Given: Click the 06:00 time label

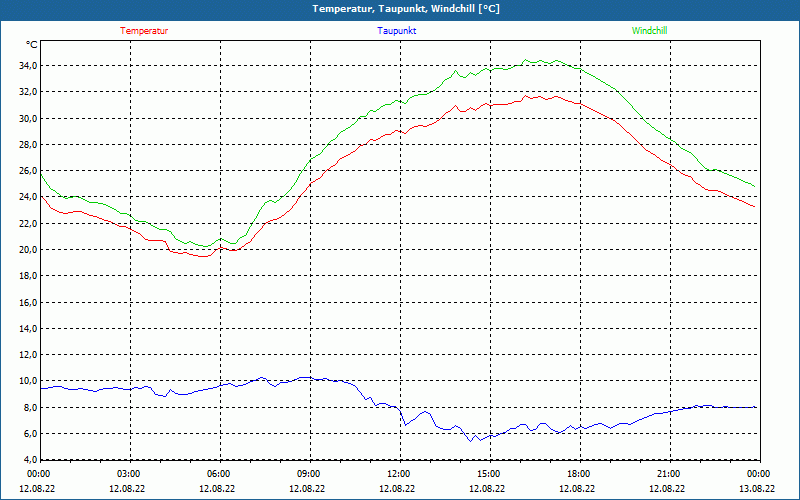Looking at the screenshot, I should (219, 474).
